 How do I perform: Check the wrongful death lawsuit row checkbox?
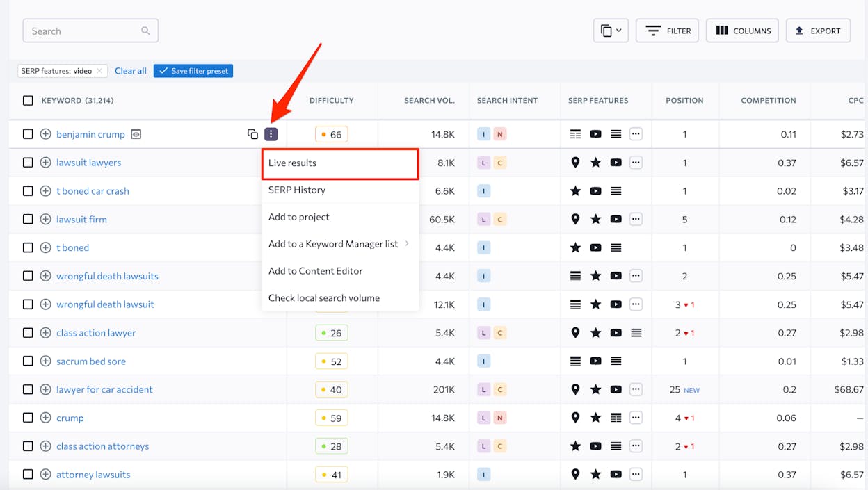coord(28,304)
